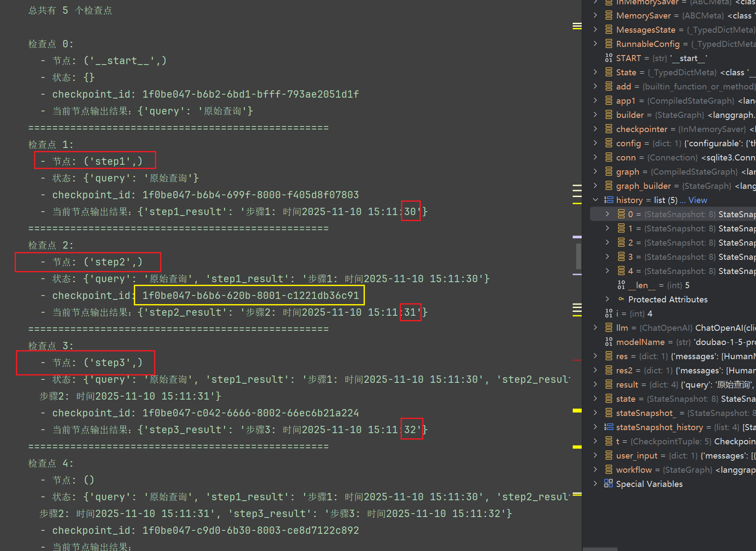The width and height of the screenshot is (756, 551).
Task: Click the step3_result output line
Action: click(234, 430)
